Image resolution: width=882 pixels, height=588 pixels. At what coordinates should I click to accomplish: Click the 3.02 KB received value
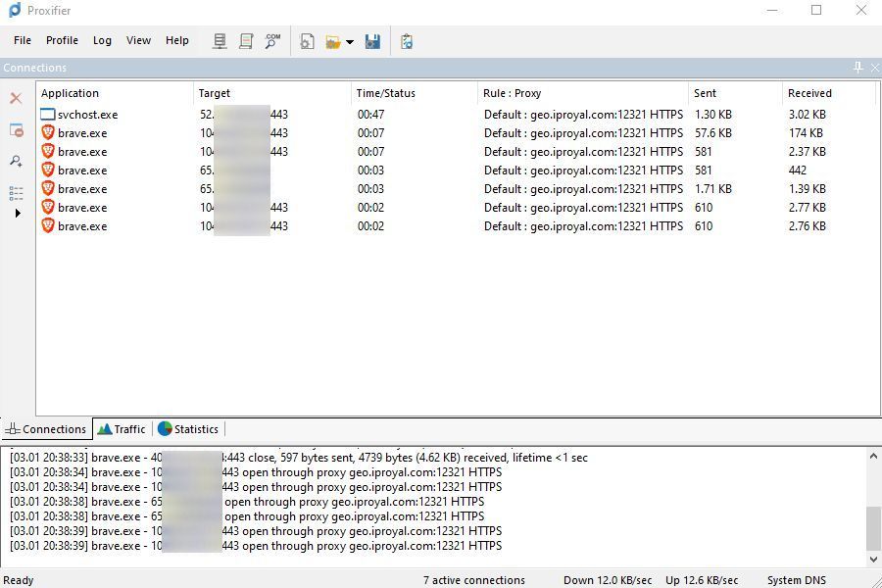808,115
